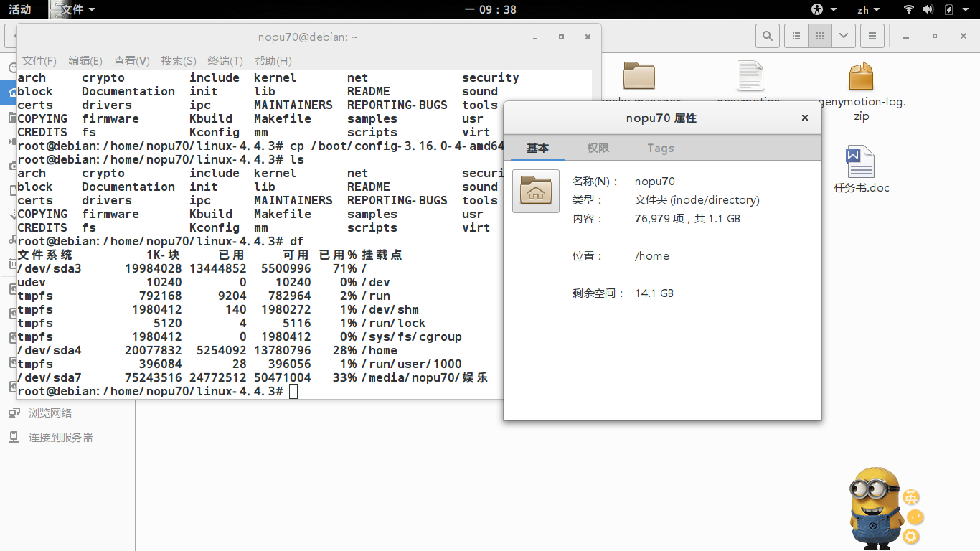Viewport: 980px width, 551px height.
Task: Expand the zh input language selector
Action: tap(869, 10)
